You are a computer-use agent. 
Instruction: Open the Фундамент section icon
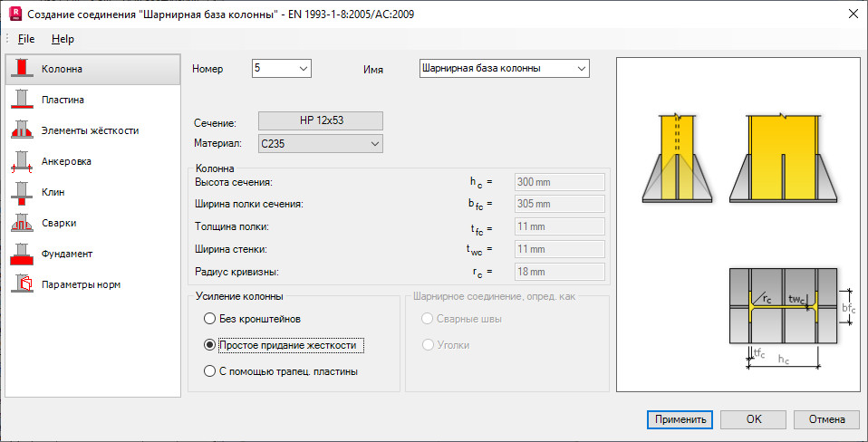22,254
